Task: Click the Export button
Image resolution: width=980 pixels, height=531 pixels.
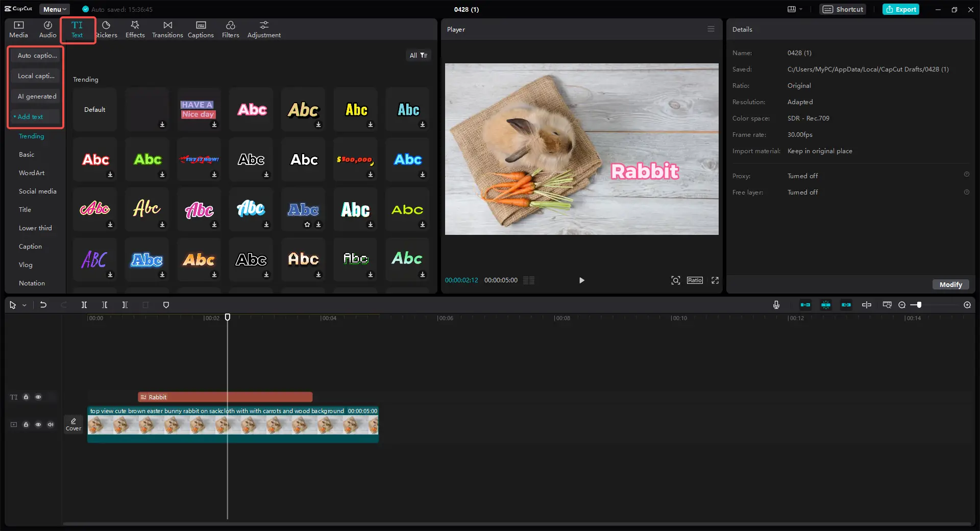Action: point(900,9)
